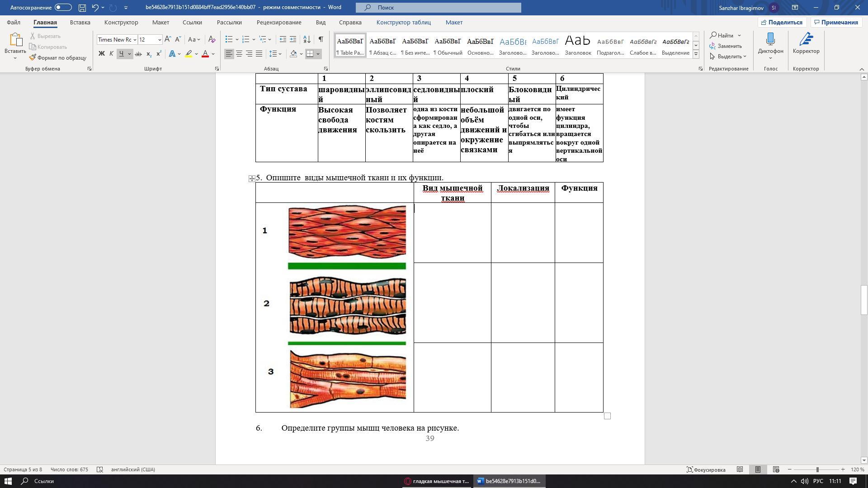Switch to the Insert (Вставка) tab
868x488 pixels.
[80, 22]
